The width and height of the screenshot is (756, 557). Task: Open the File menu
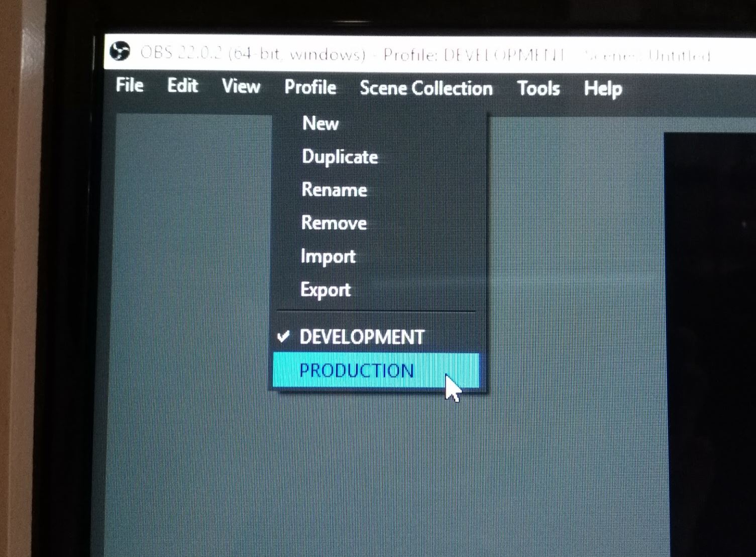[130, 85]
